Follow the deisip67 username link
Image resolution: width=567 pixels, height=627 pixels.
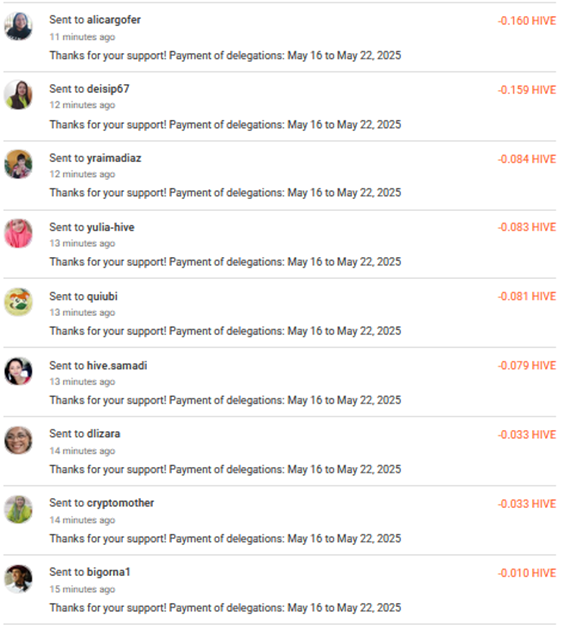108,89
